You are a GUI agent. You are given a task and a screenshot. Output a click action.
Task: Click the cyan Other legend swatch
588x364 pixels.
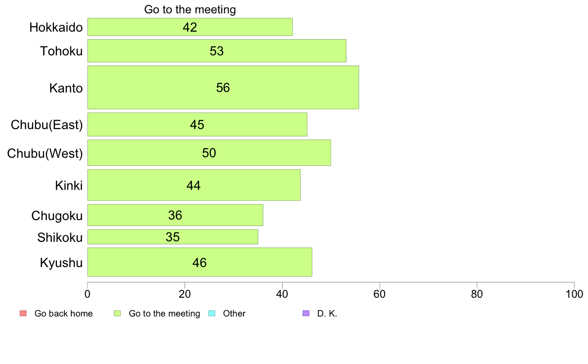(212, 314)
